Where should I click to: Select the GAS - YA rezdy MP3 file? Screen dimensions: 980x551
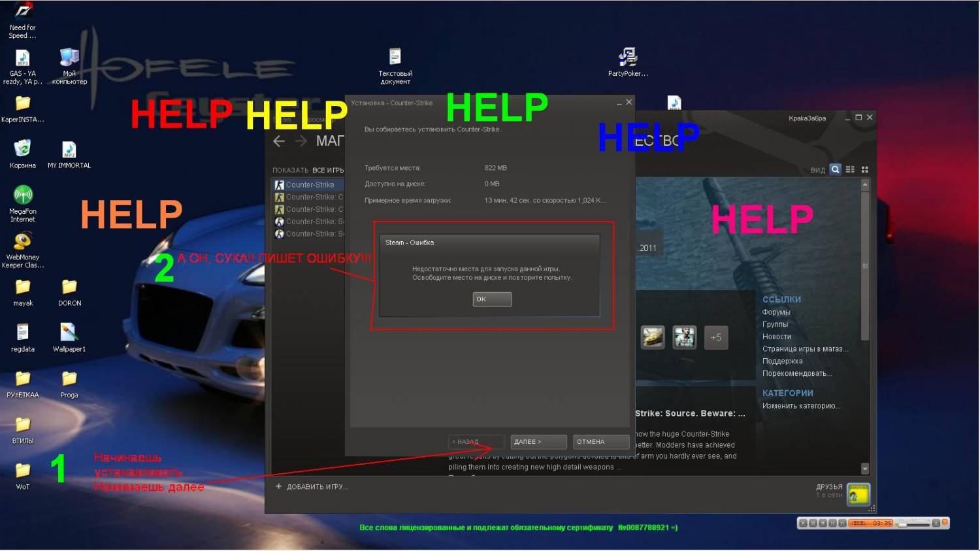[22, 67]
